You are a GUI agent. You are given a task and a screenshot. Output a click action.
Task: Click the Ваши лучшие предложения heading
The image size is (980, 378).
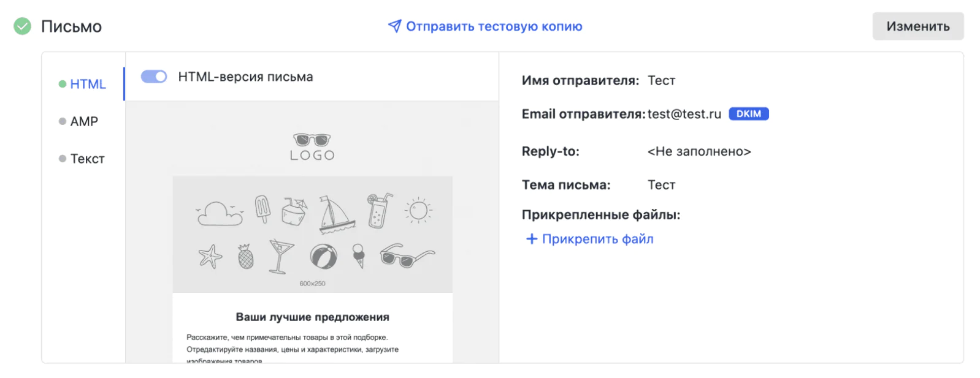[x=313, y=317]
